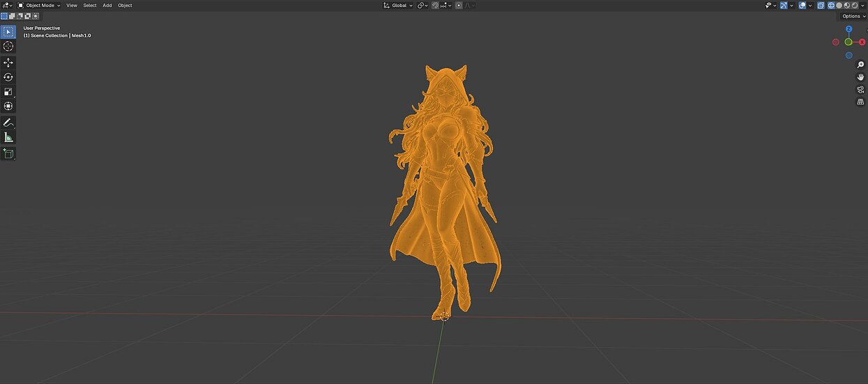Open the Select menu
Screen dimensions: 868x384
point(90,5)
